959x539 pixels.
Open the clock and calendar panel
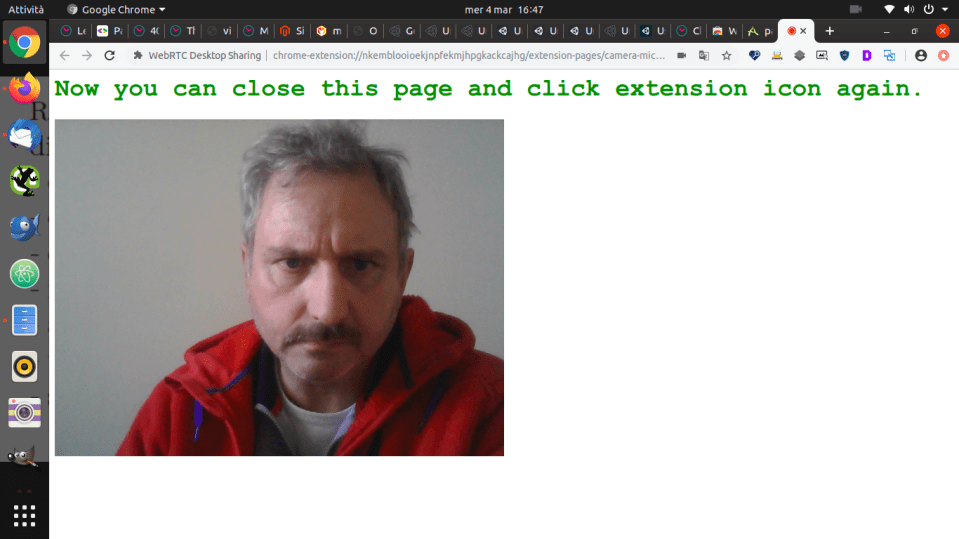click(x=497, y=9)
